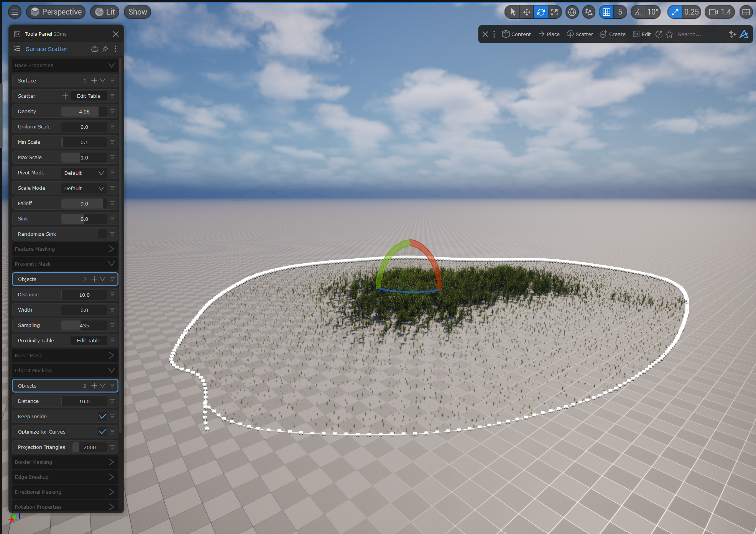This screenshot has height=534, width=756.
Task: Open the Surface Scatter list icon
Action: [x=17, y=49]
